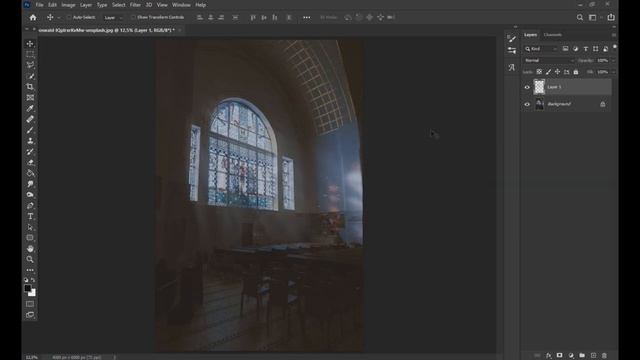Select the Smudge/Blur tool

(30, 184)
